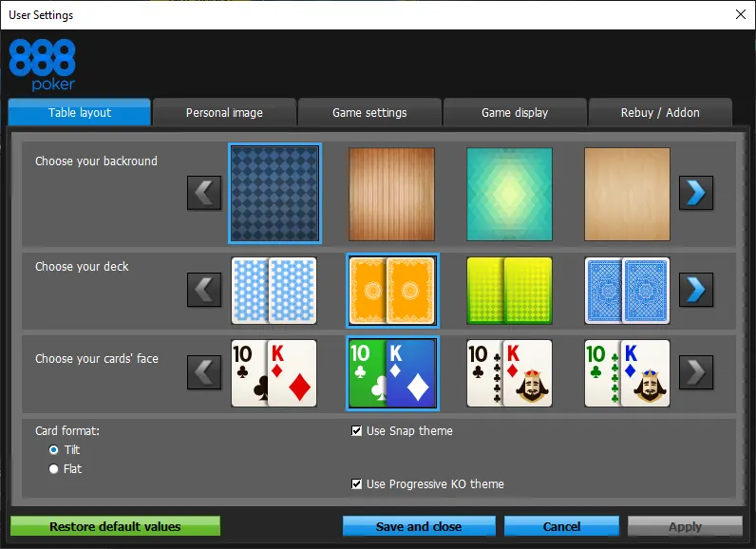Show next card faces with right arrow
The width and height of the screenshot is (756, 549).
pos(696,372)
